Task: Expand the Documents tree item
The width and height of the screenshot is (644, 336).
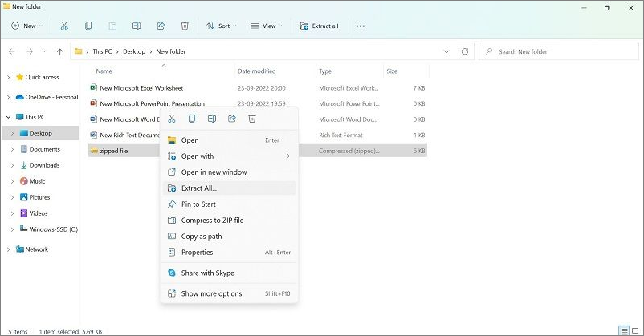Action: click(12, 149)
